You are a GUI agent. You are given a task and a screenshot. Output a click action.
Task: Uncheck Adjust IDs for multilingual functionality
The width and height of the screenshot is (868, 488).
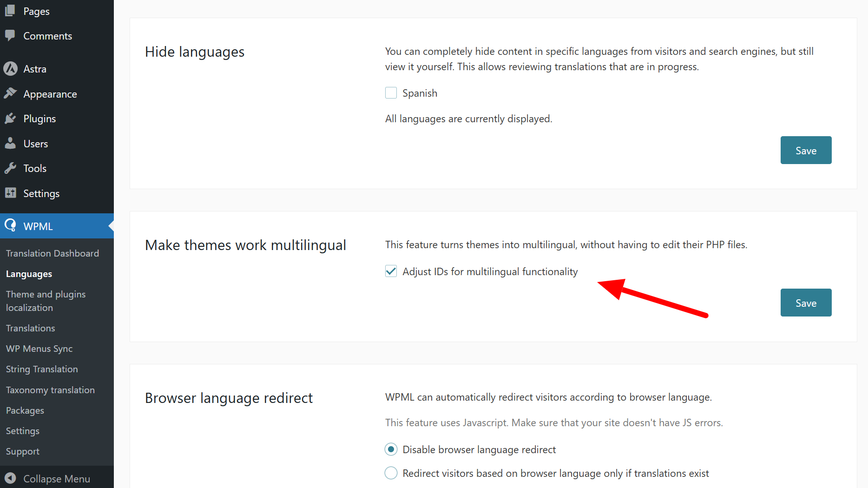coord(391,271)
